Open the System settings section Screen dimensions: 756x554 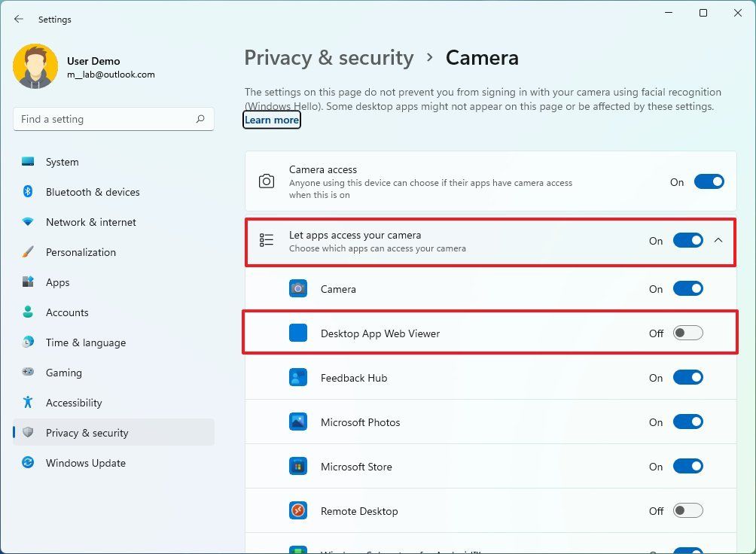click(x=62, y=162)
